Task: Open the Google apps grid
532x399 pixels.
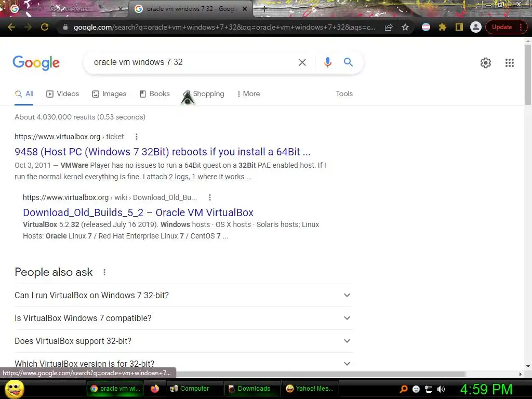Action: [509, 63]
